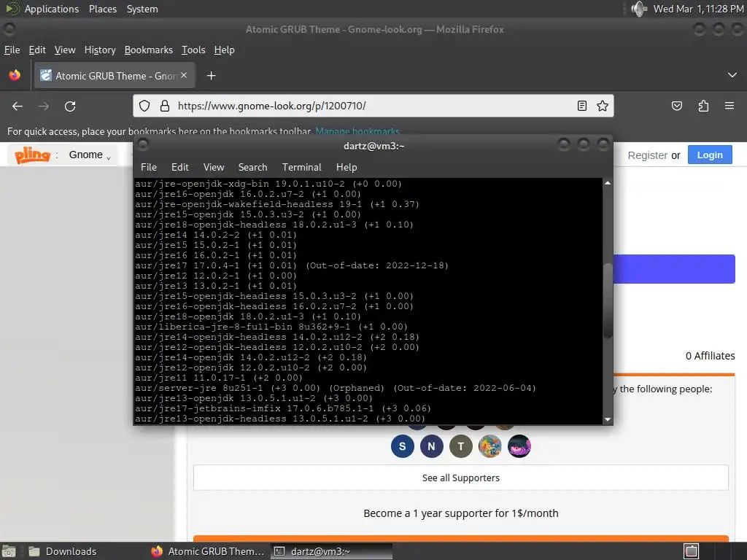This screenshot has width=747, height=560.
Task: Click terminal scrollbar down arrow
Action: pyautogui.click(x=608, y=419)
